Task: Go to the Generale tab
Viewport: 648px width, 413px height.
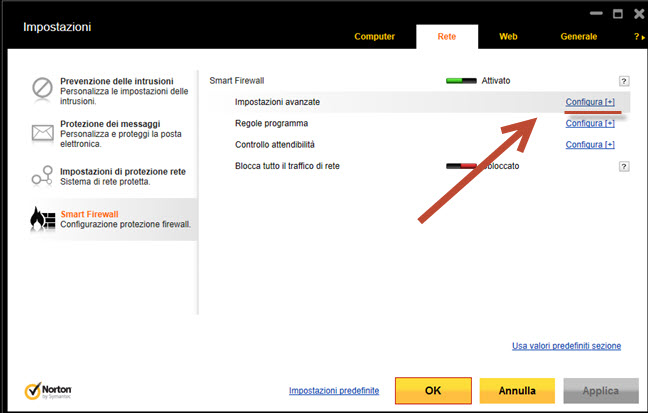Action: pos(579,36)
